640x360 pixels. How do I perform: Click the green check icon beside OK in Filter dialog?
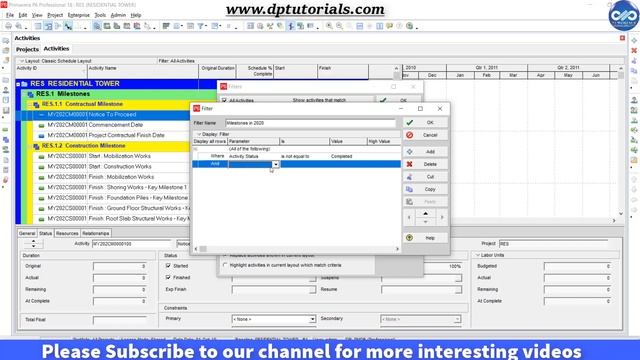pyautogui.click(x=410, y=122)
